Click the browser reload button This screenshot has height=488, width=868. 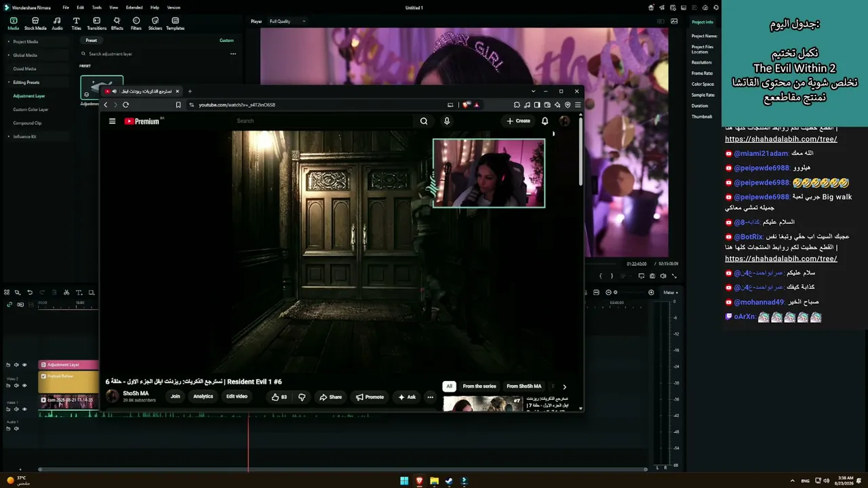click(125, 105)
